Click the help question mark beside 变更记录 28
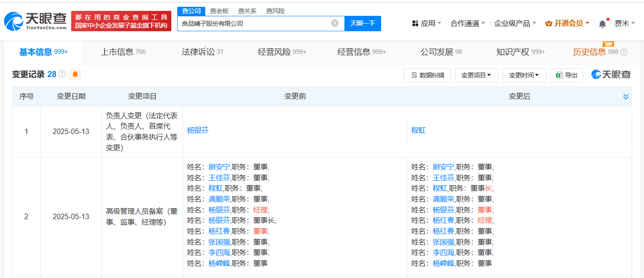 [x=62, y=74]
